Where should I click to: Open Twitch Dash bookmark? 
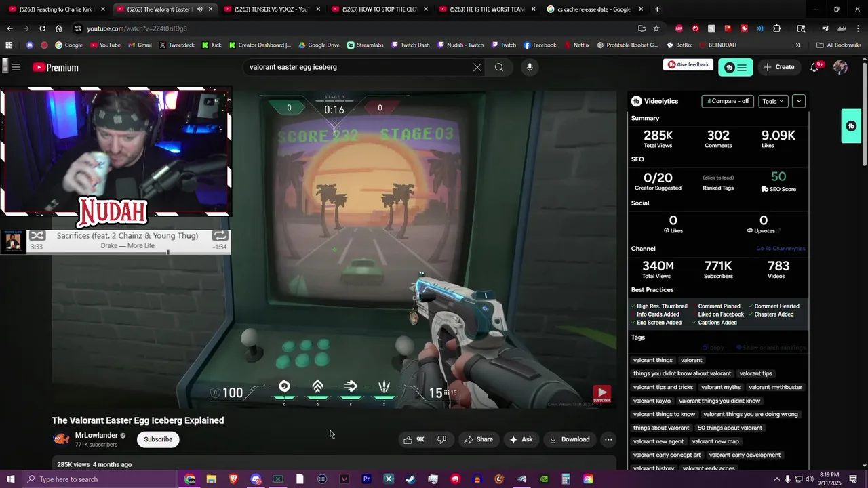[x=410, y=45]
